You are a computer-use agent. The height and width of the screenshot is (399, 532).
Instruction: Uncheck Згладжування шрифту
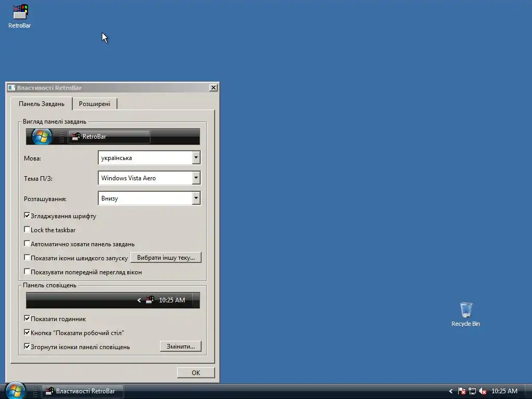(x=27, y=216)
